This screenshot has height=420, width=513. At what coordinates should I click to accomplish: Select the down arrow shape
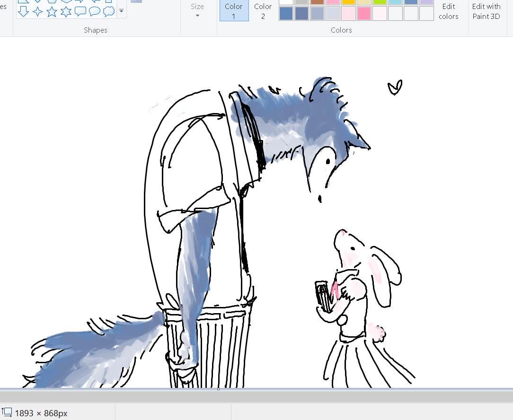point(23,11)
